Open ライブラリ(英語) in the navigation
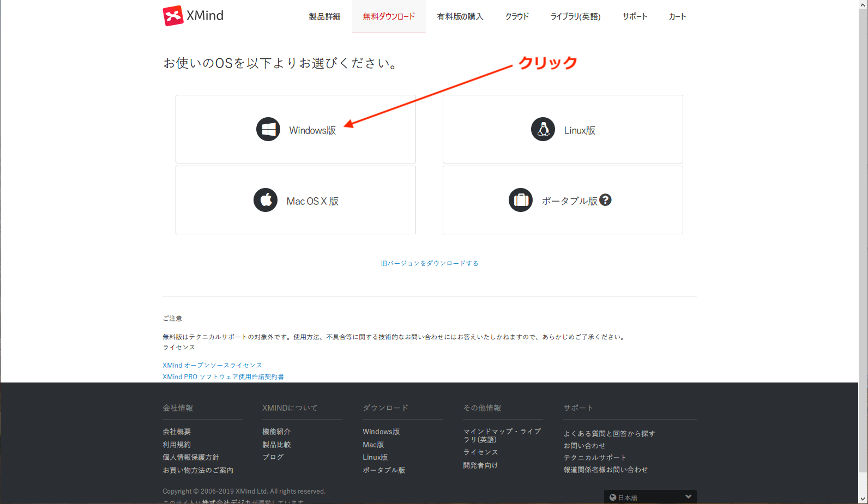The height and width of the screenshot is (504, 868). [x=576, y=17]
